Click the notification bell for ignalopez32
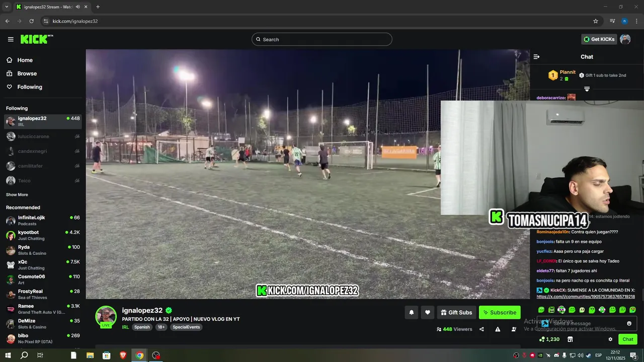This screenshot has height=362, width=644. 411,312
